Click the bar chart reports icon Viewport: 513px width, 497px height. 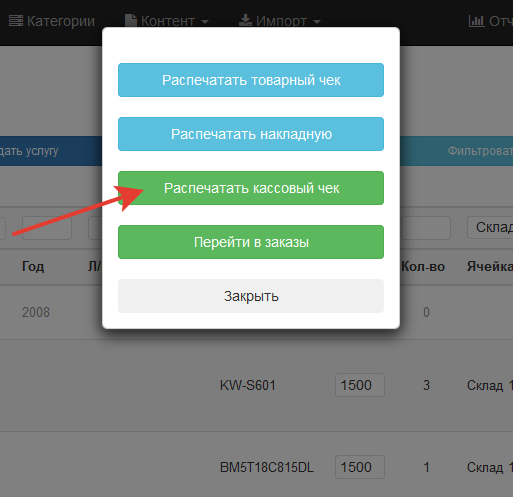click(476, 21)
